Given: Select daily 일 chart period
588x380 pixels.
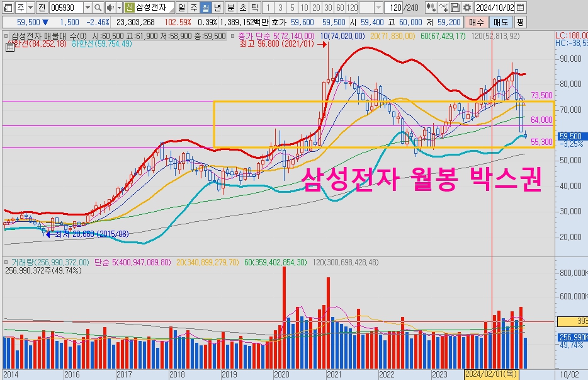Looking at the screenshot, I should pos(181,8).
